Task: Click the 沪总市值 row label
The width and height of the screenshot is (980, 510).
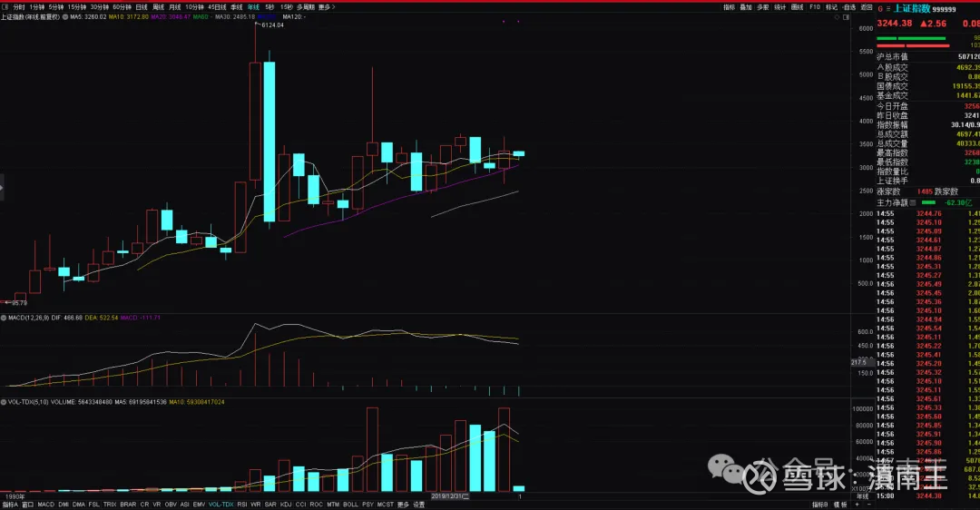Action: coord(892,57)
